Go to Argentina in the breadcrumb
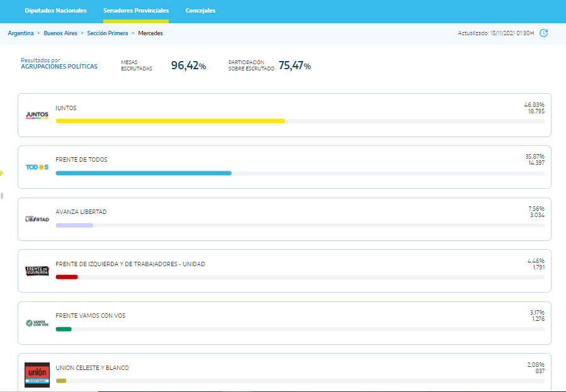This screenshot has width=566, height=392. [x=21, y=33]
